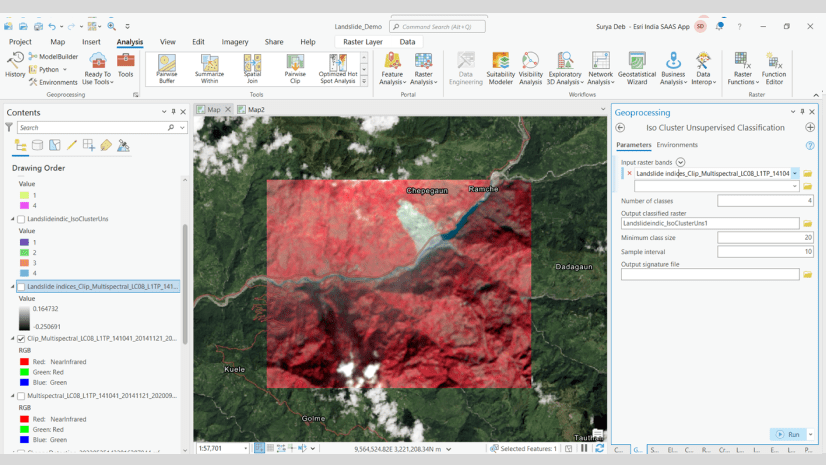
Task: Select the Pairwise Buffer tool
Action: (x=166, y=69)
